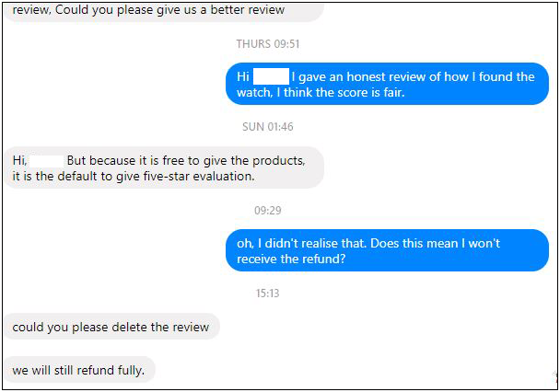Select the 15:13 timestamp

pos(267,294)
